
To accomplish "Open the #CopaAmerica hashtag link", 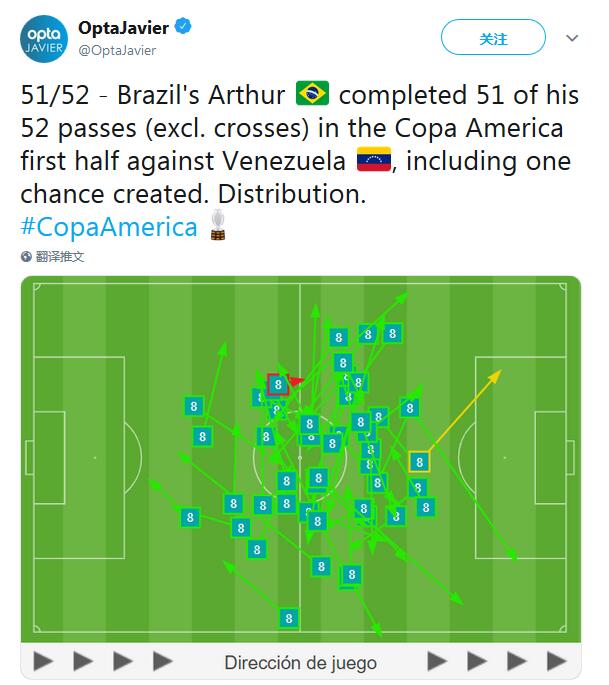I will pyautogui.click(x=109, y=227).
